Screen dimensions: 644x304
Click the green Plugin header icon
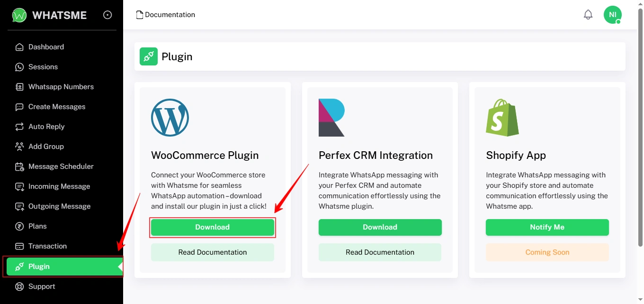(x=148, y=56)
